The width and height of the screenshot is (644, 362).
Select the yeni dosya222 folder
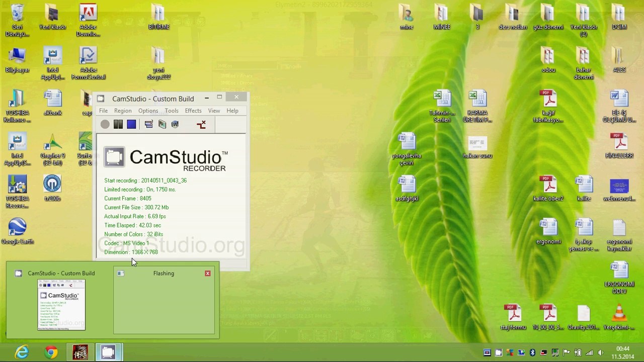tap(158, 63)
